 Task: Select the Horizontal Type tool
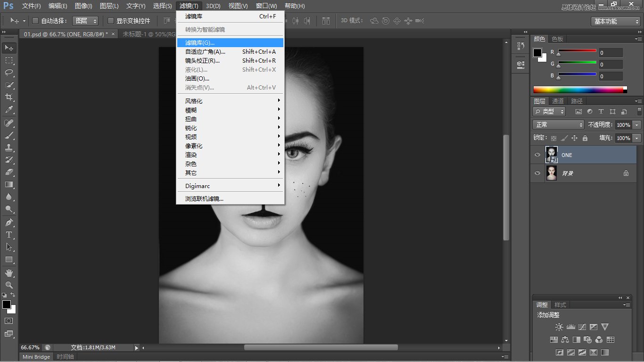click(x=9, y=235)
